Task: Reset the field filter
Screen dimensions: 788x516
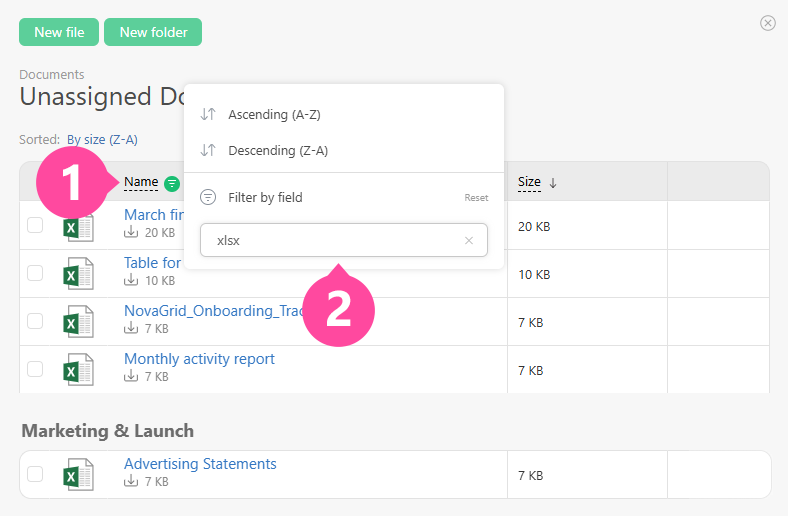Action: [x=476, y=198]
